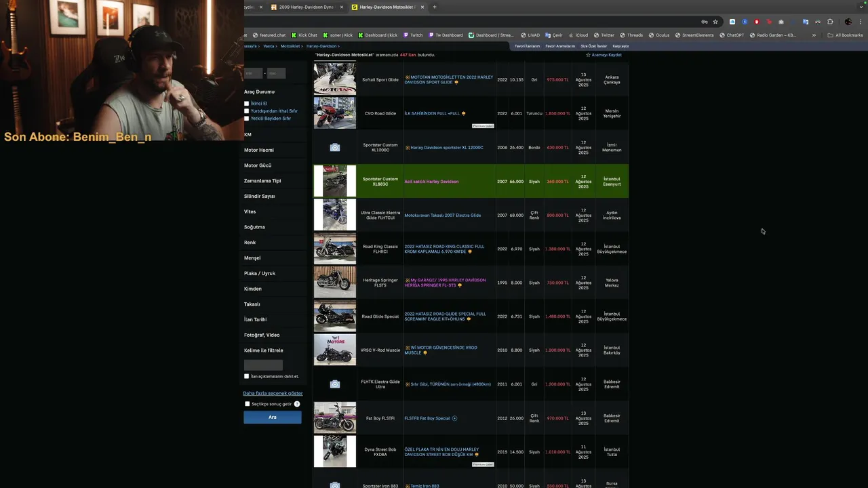Image resolution: width=868 pixels, height=488 pixels.
Task: Expand the Vites filter
Action: click(250, 211)
